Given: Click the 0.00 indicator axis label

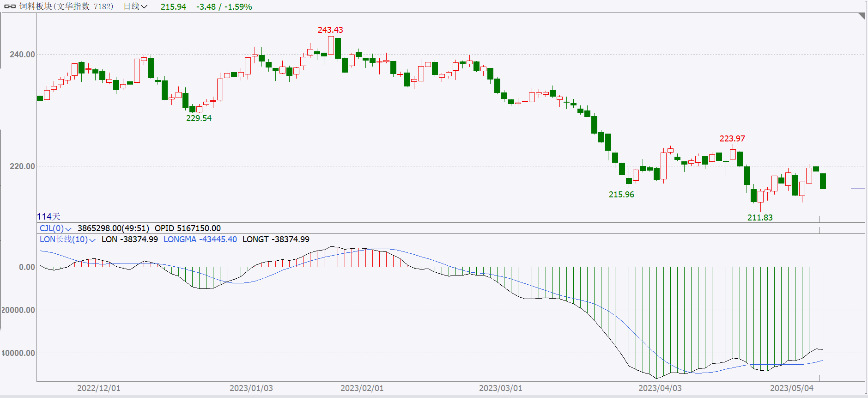Looking at the screenshot, I should (27, 267).
